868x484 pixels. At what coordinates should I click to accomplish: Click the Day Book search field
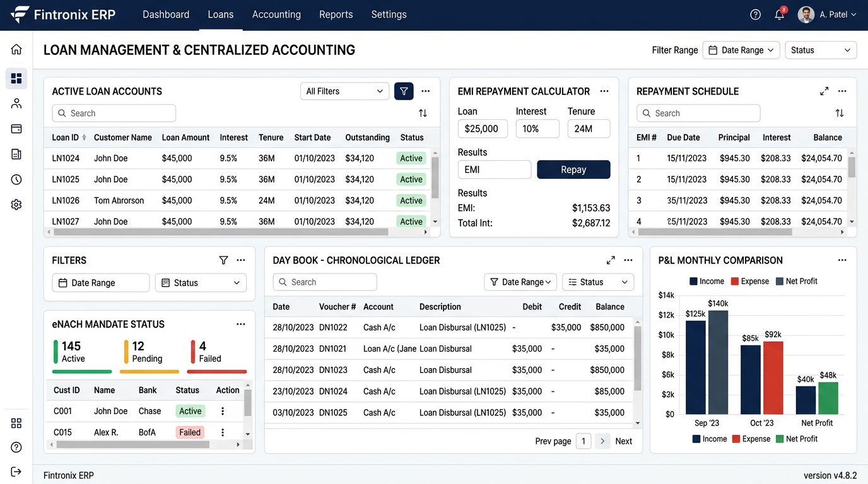click(325, 282)
